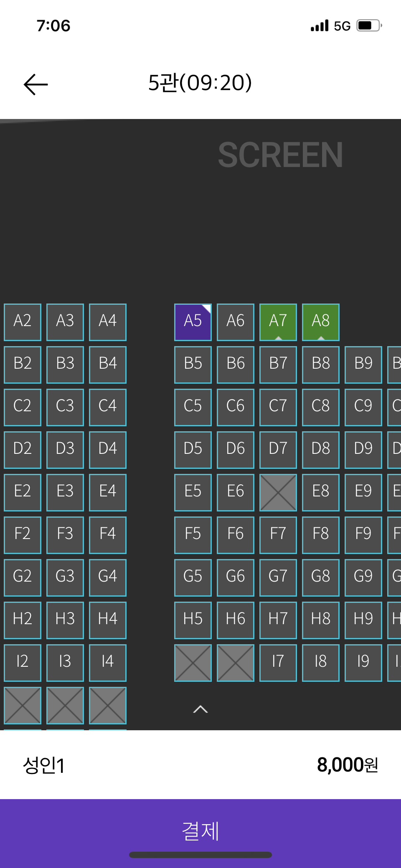Select seat B5
The width and height of the screenshot is (401, 868).
pos(193,365)
